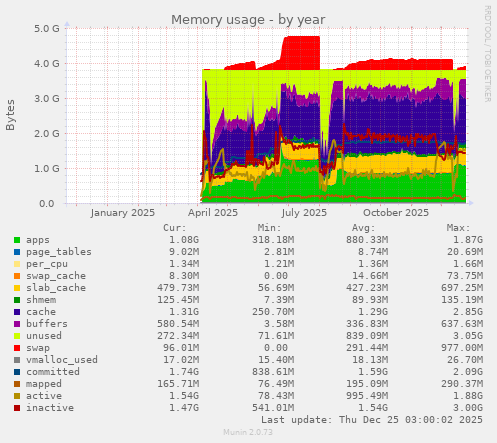This screenshot has height=443, width=497.
Task: Click the 'page_tables' legend label
Action: tap(59, 252)
